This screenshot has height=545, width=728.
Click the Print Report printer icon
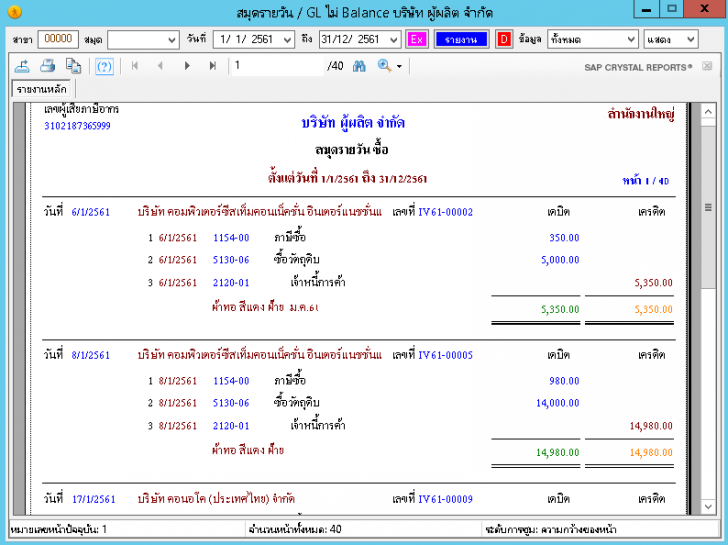coord(47,66)
